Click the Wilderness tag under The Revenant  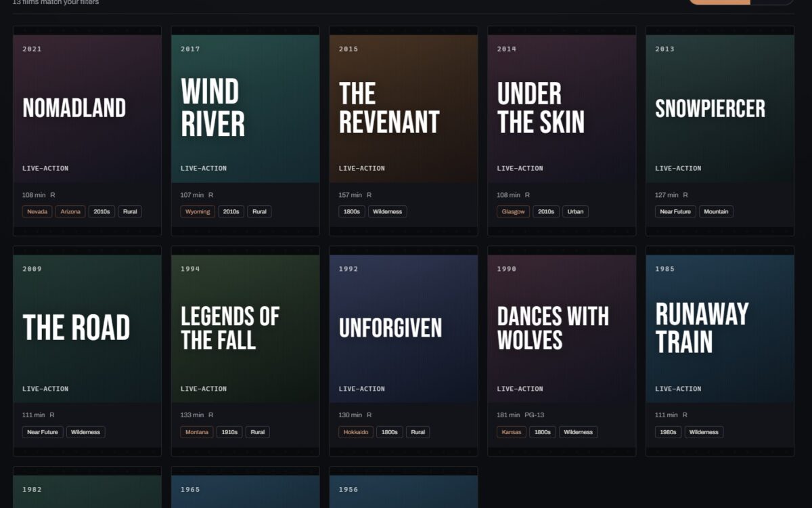coord(388,211)
